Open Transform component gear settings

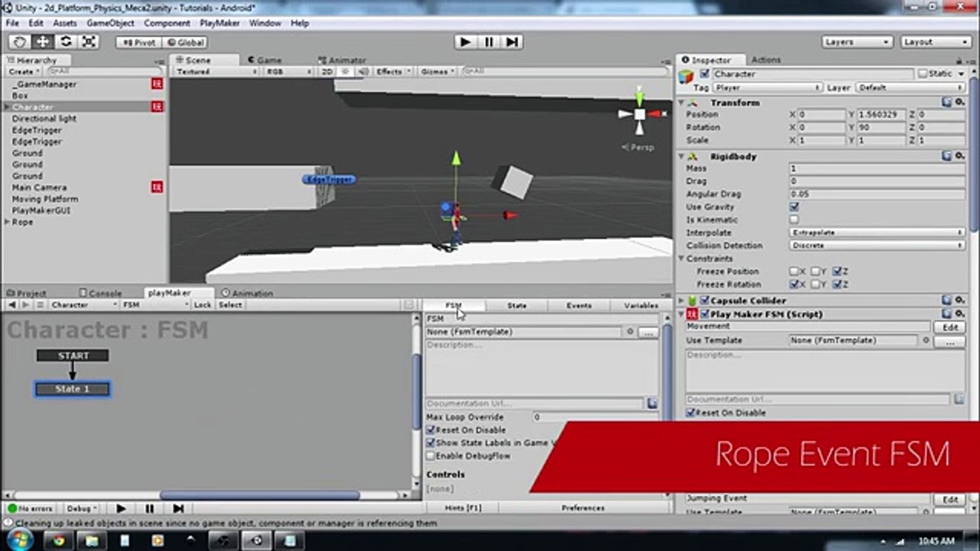pyautogui.click(x=960, y=103)
